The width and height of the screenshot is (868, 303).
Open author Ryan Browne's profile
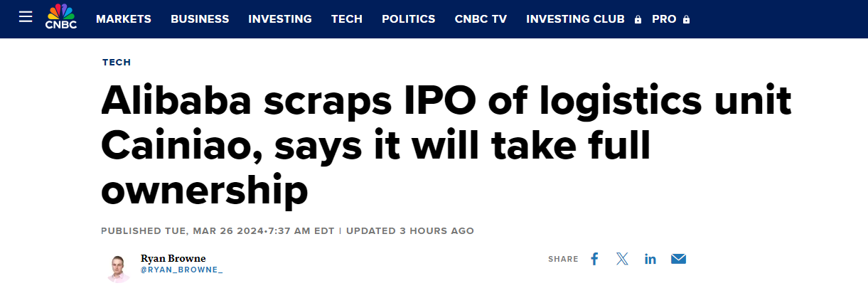(x=173, y=258)
